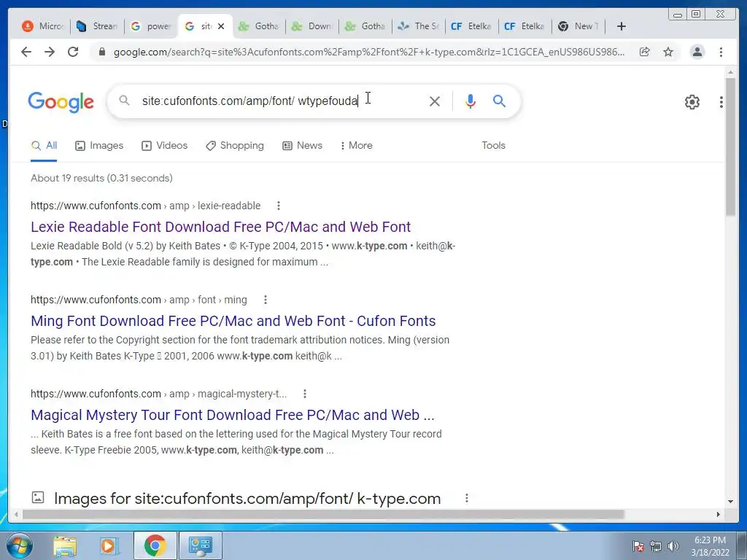The image size is (747, 560).
Task: Switch to the power Google tab
Action: 151,26
